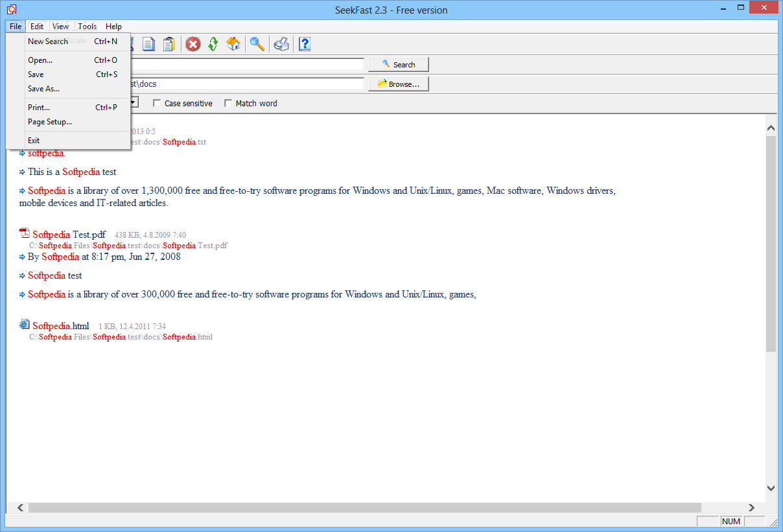This screenshot has height=532, width=783.
Task: Click the vertical scrollbar up arrow
Action: click(x=771, y=128)
